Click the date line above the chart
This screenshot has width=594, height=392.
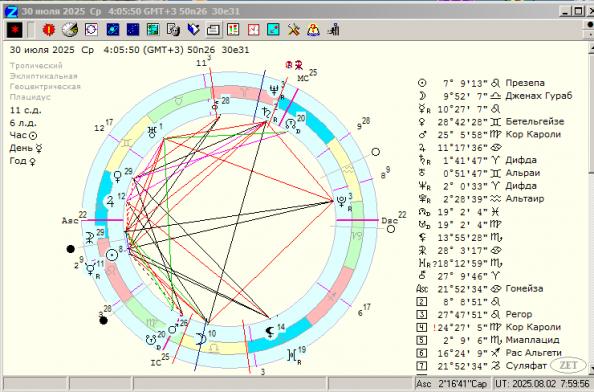point(129,50)
